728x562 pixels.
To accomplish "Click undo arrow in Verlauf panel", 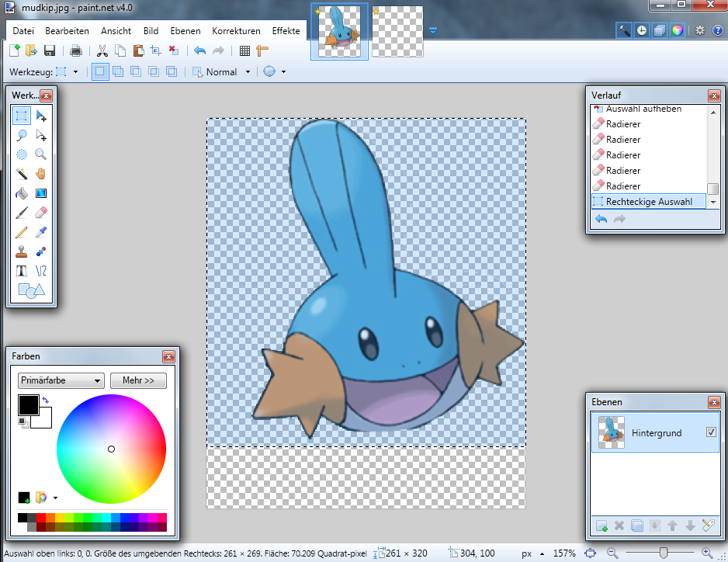I will (601, 219).
